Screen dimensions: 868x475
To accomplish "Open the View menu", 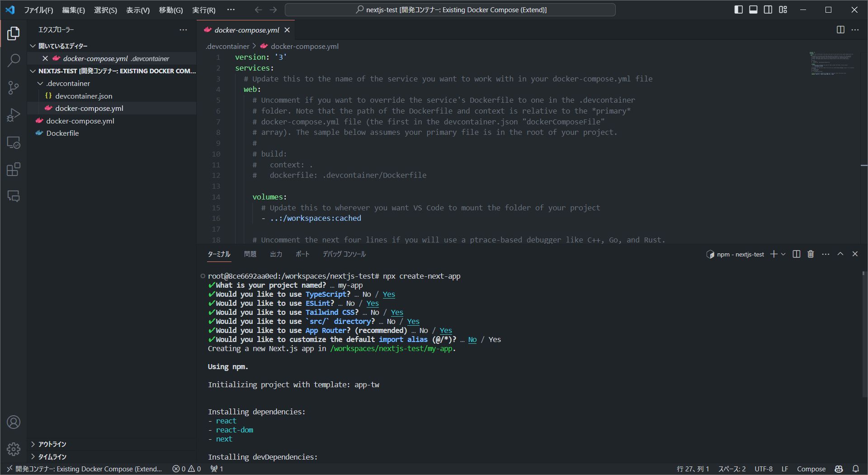I will (x=138, y=10).
